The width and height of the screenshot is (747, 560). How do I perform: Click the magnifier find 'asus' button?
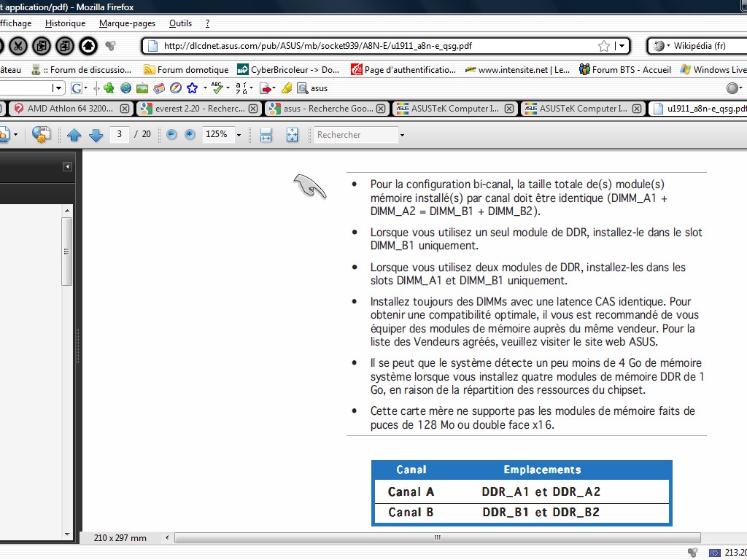(x=312, y=88)
